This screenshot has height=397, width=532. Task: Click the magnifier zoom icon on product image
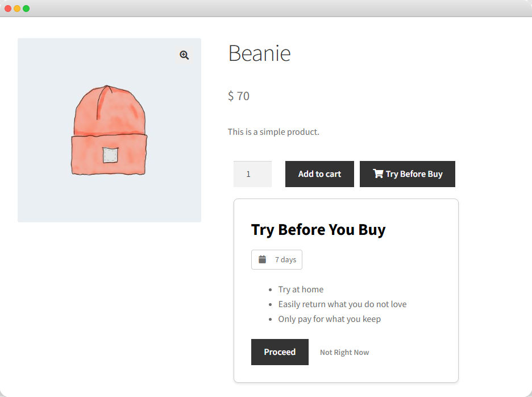click(x=184, y=55)
